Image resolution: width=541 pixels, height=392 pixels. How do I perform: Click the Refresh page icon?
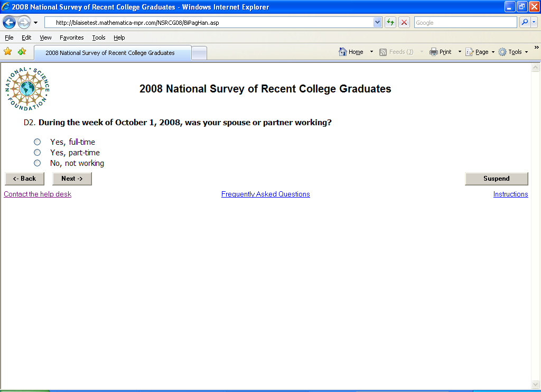pyautogui.click(x=390, y=23)
